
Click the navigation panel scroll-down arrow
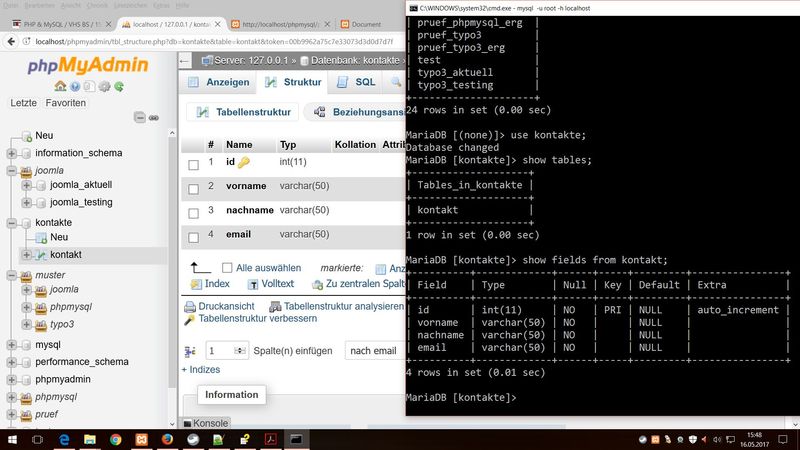click(x=172, y=423)
